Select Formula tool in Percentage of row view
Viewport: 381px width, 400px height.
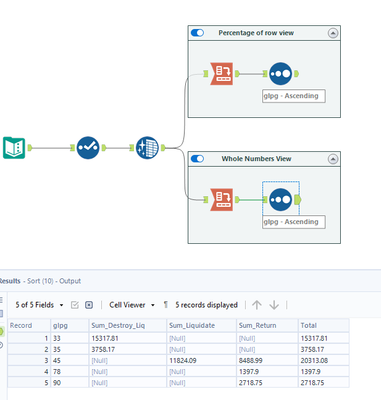pyautogui.click(x=221, y=74)
